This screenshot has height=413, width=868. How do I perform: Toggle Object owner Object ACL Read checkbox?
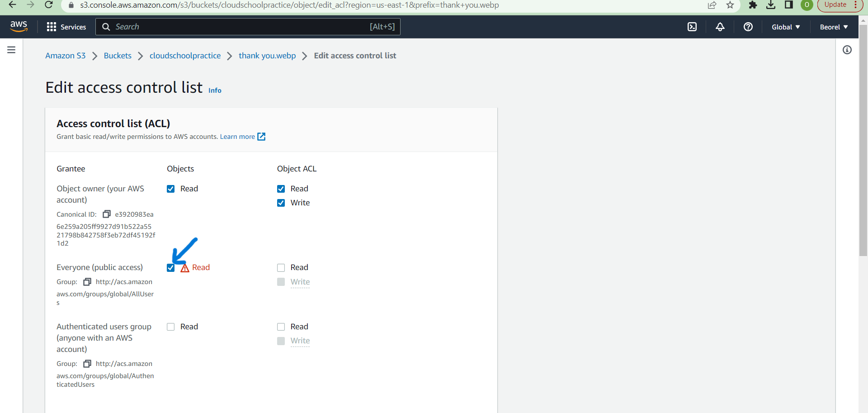tap(281, 189)
